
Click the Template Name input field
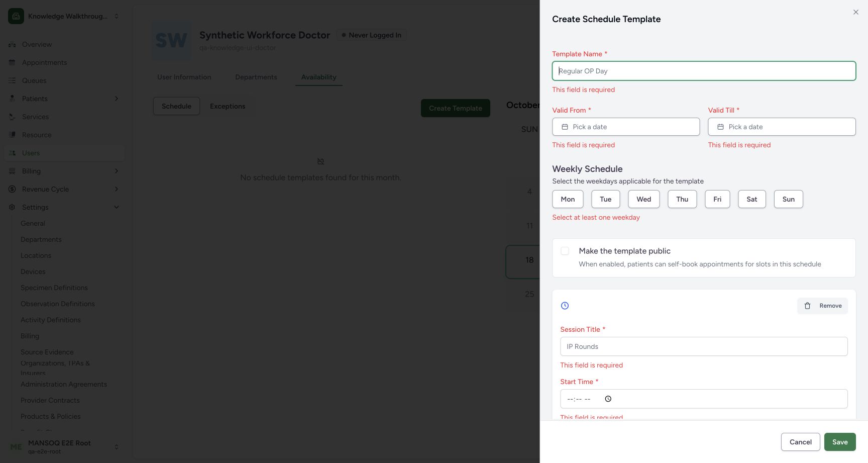pyautogui.click(x=704, y=71)
